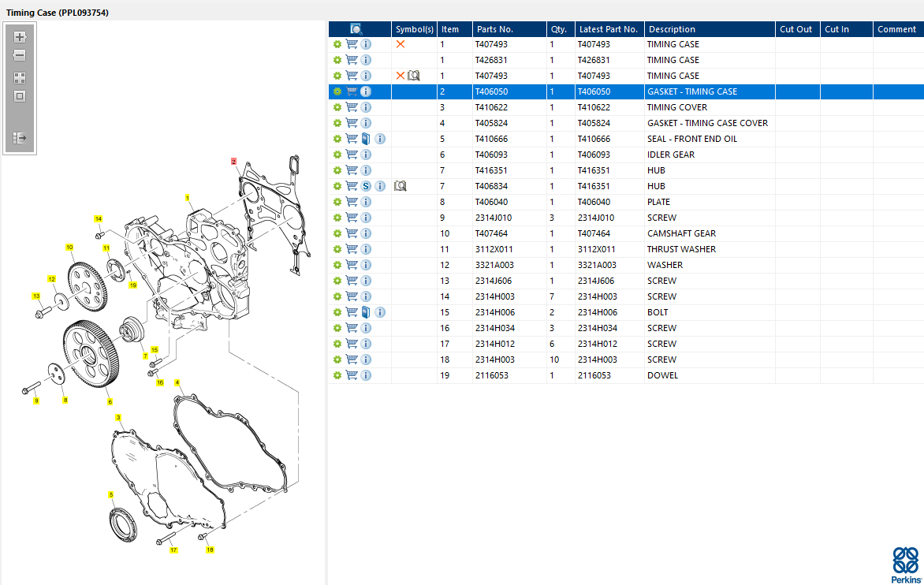924x585 pixels.
Task: Click orange X symbol on first row
Action: 401,44
